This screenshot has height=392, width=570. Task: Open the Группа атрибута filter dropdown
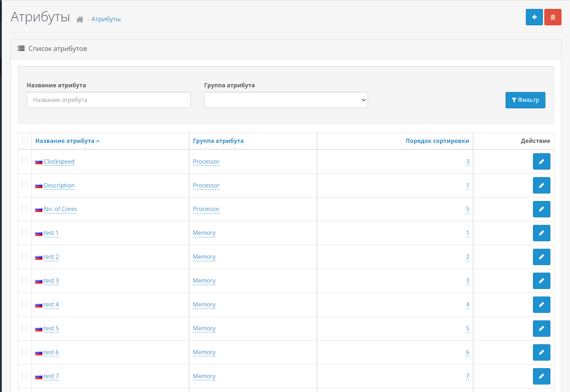pos(286,100)
